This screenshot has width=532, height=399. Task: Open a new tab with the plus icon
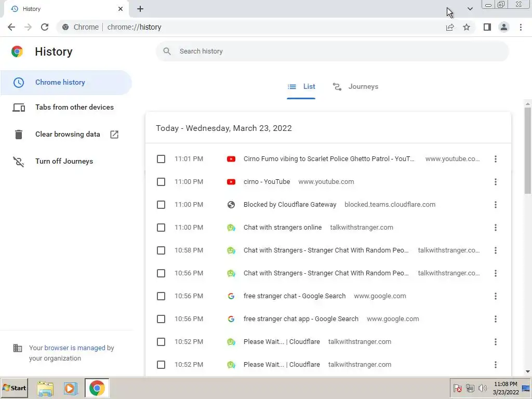(x=140, y=9)
